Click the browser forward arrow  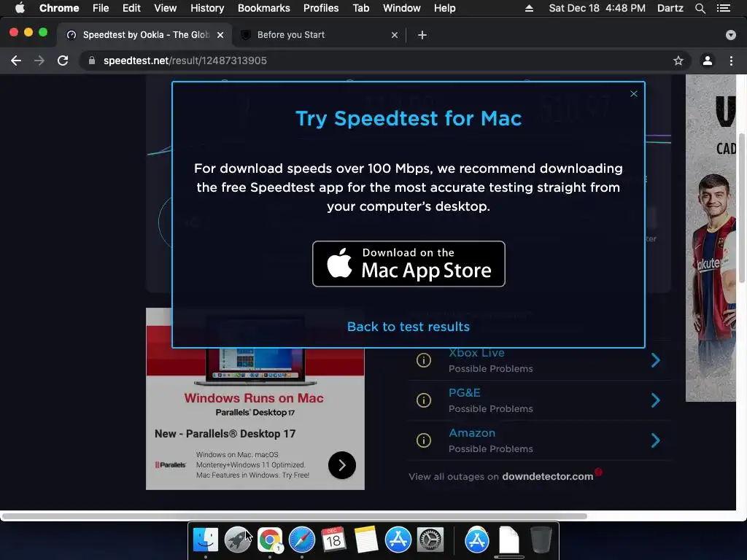39,61
